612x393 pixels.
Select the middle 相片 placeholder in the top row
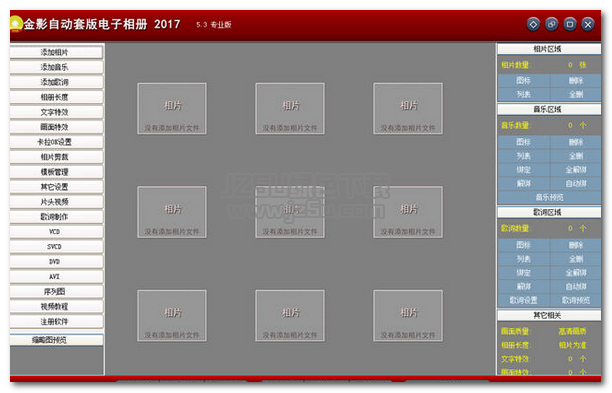coord(290,108)
